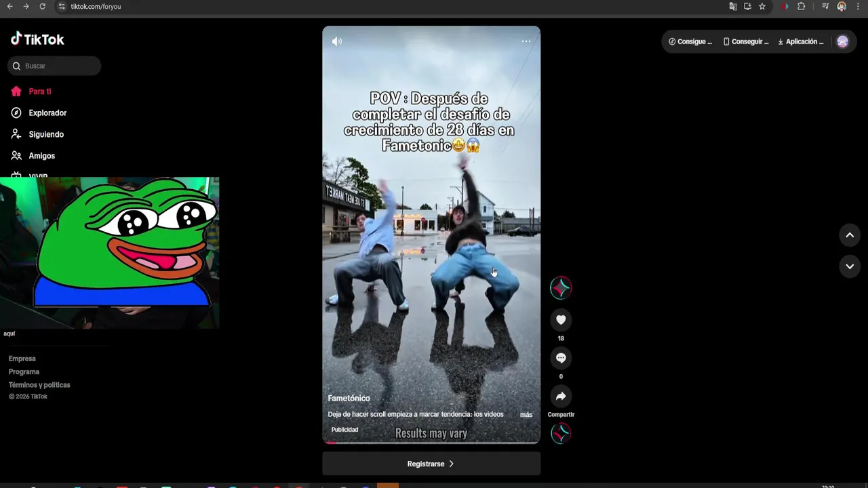
Task: Open the Chrome profile avatar
Action: pos(842,6)
